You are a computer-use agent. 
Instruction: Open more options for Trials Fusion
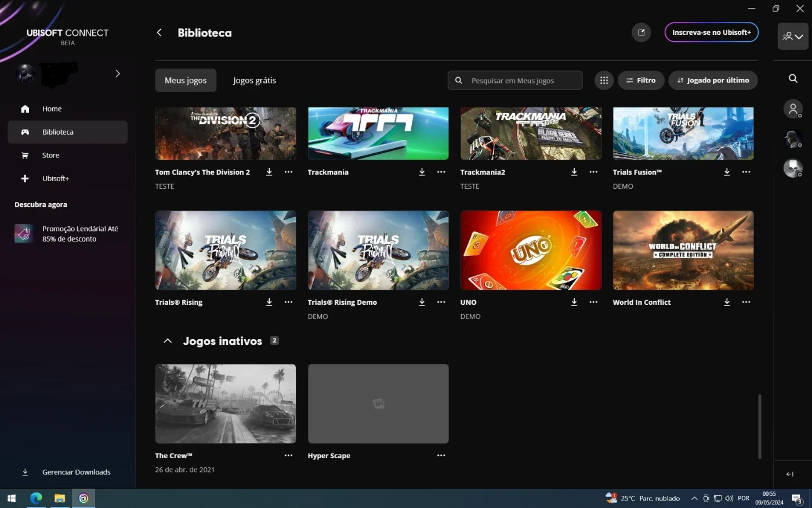[746, 172]
